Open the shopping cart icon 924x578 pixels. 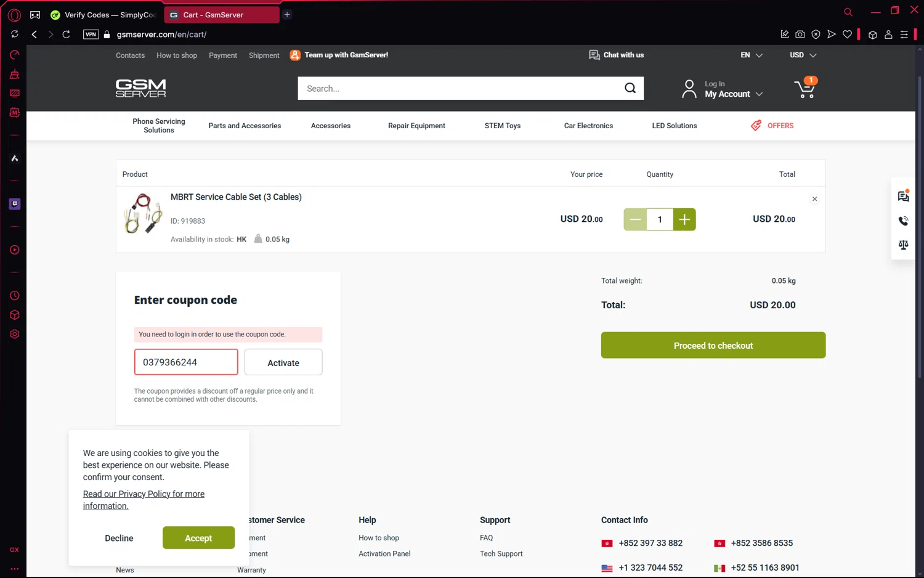pyautogui.click(x=805, y=88)
